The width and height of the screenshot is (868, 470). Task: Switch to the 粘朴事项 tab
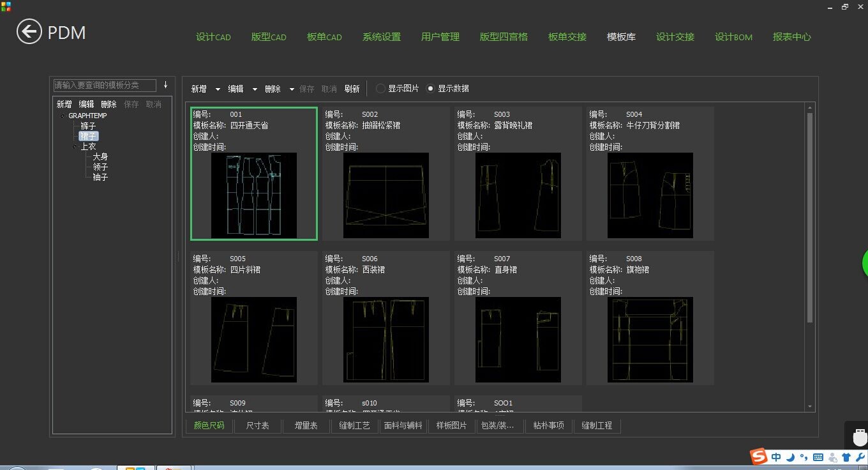pos(549,425)
